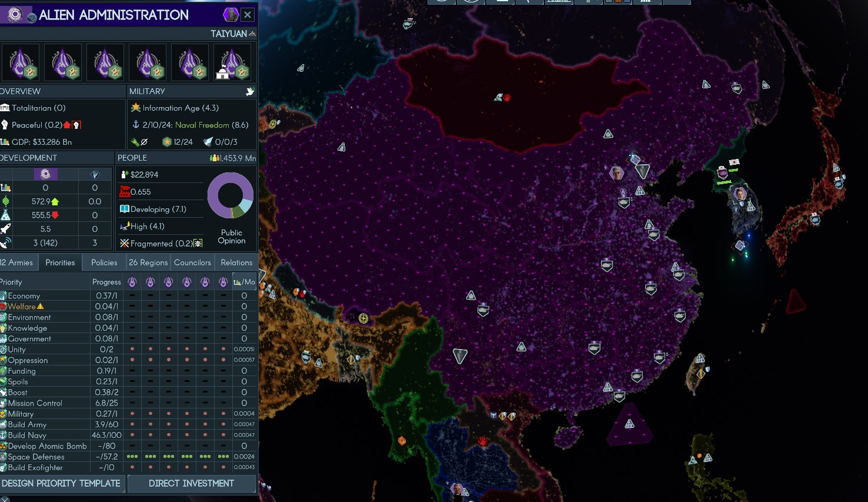Click the anchor icon beside Naval Freedom
The height and width of the screenshot is (502, 868).
click(x=136, y=125)
